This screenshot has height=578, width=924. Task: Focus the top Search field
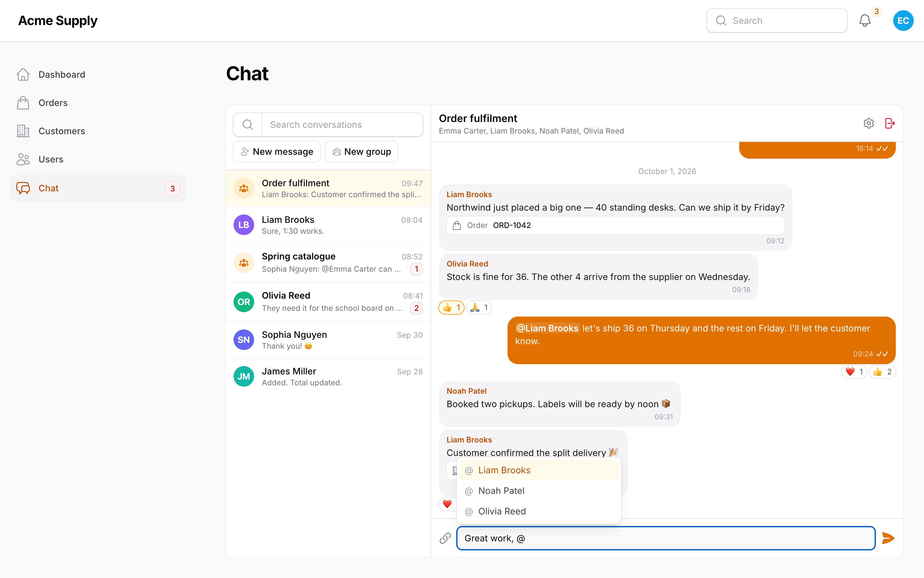(x=777, y=21)
